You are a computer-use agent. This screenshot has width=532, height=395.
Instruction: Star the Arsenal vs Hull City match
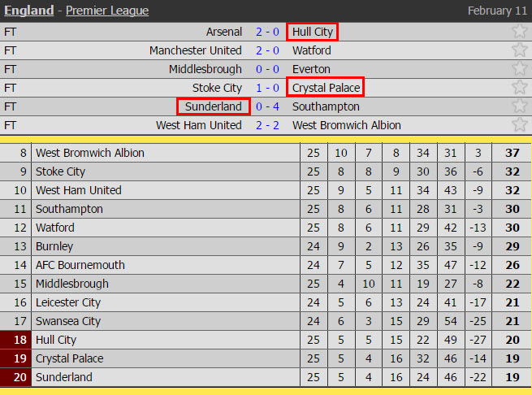click(x=520, y=31)
